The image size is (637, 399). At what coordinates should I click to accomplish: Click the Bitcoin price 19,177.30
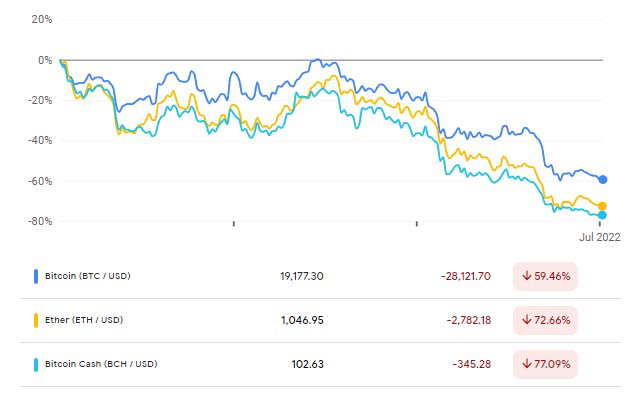click(302, 276)
